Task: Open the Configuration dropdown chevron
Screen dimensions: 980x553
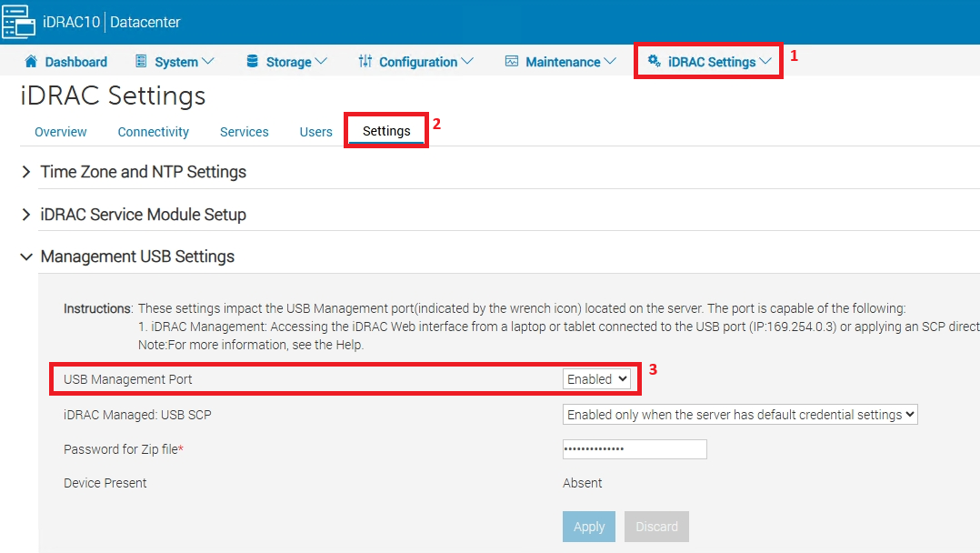Action: [x=467, y=61]
